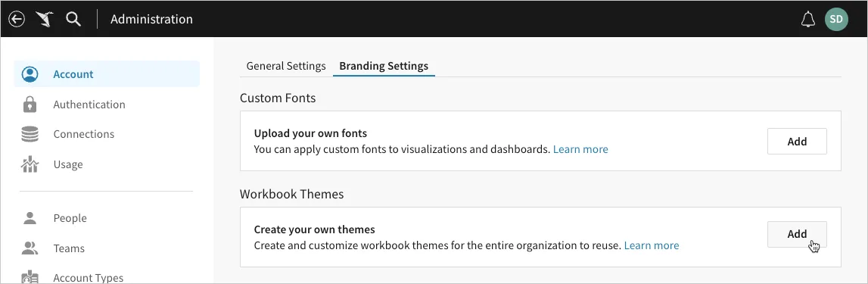This screenshot has width=868, height=284.
Task: Open Learn more about custom fonts
Action: 580,149
